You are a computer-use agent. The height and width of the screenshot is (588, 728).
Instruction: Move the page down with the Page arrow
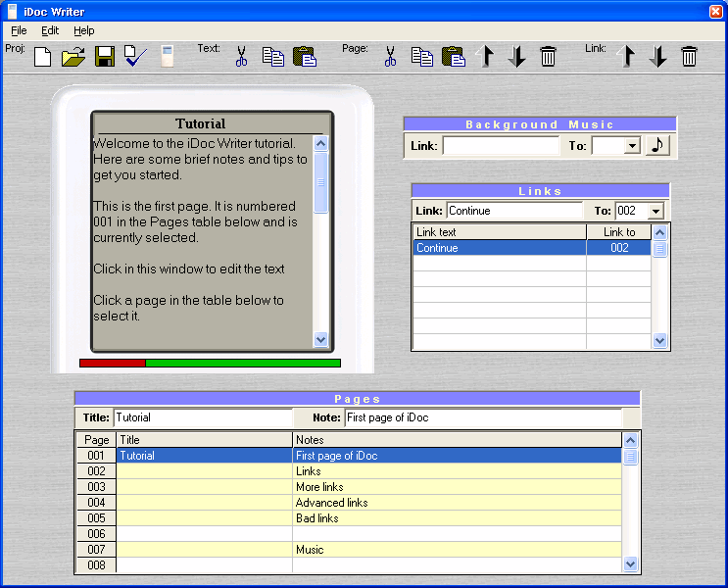pyautogui.click(x=516, y=57)
